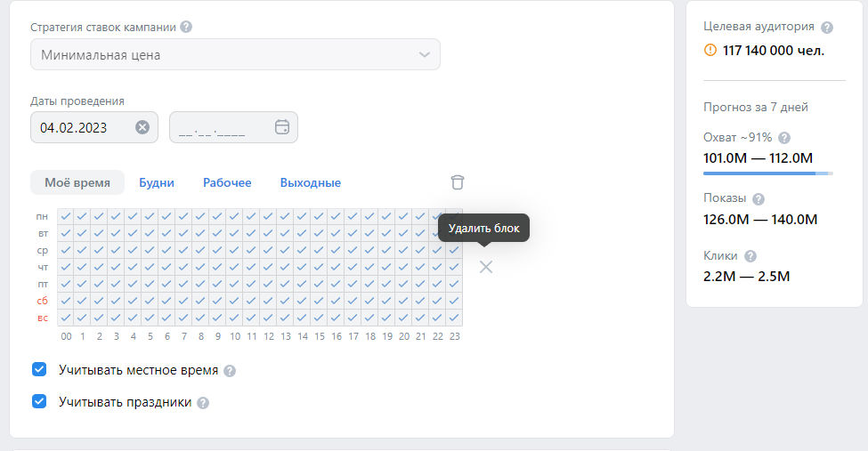This screenshot has width=868, height=451.
Task: Toggle the Учитывать местное время checkbox
Action: (39, 369)
